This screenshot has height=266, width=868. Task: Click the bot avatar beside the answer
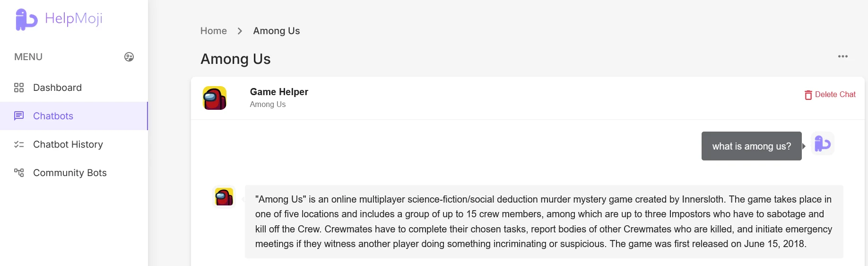tap(224, 196)
